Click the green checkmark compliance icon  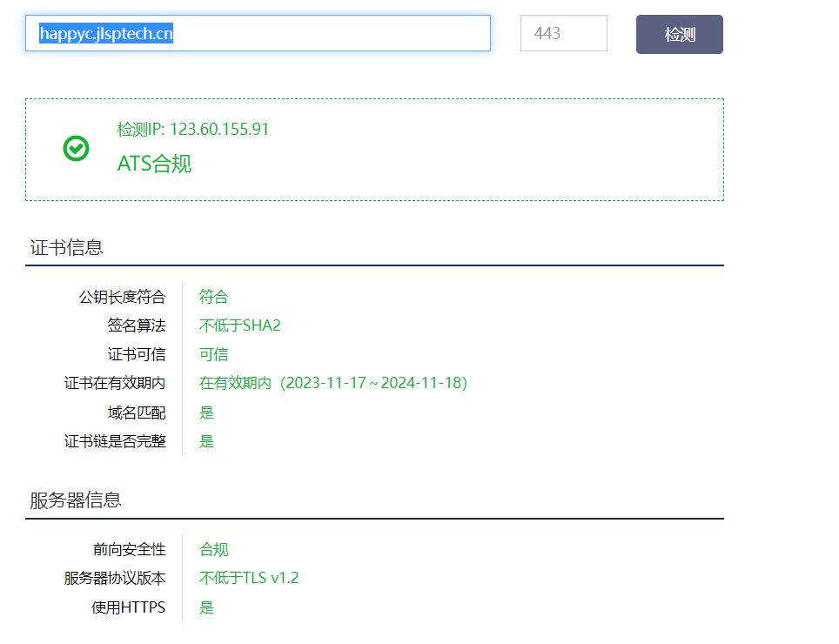coord(76,148)
